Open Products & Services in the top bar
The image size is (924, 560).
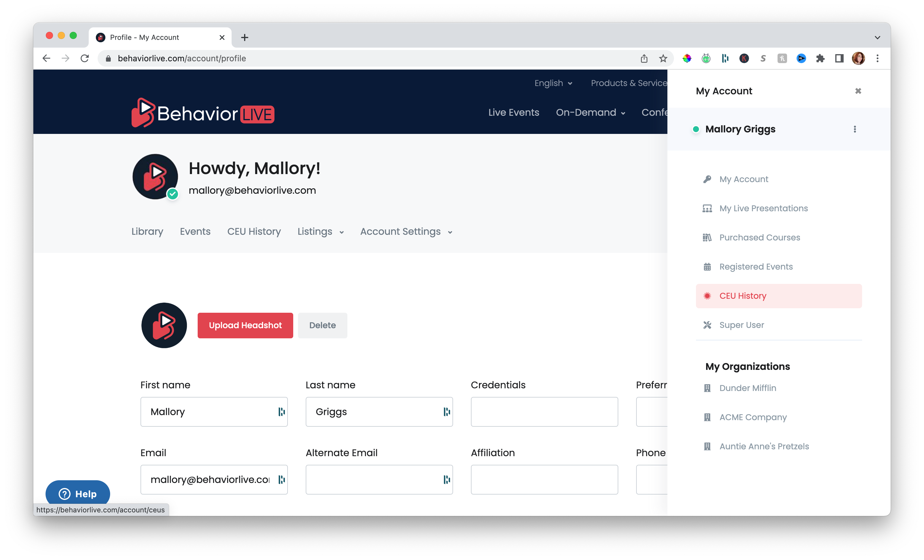(x=629, y=83)
